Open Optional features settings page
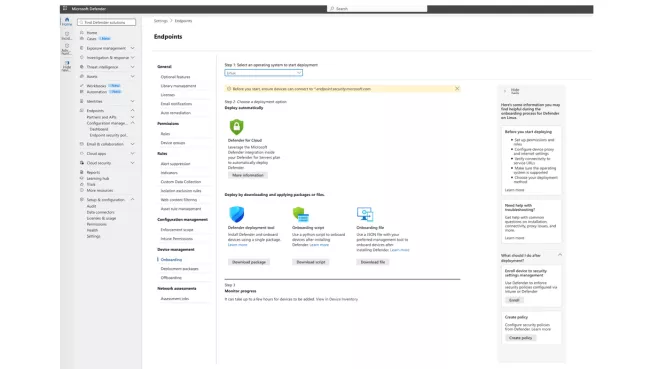650x369 pixels. (x=175, y=77)
